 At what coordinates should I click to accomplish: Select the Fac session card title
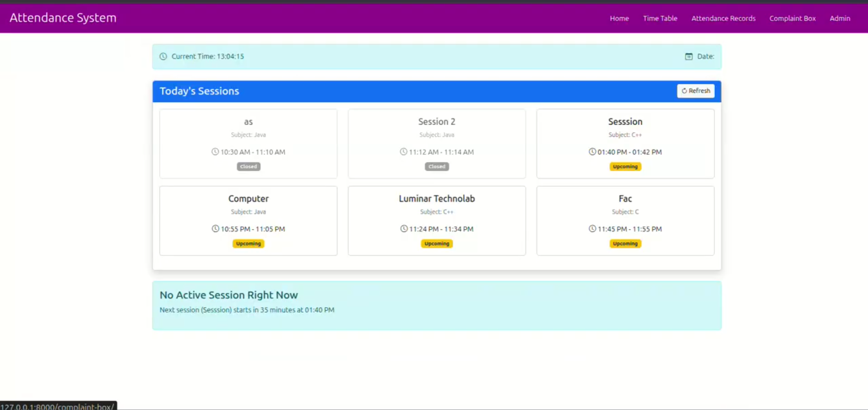click(x=625, y=199)
